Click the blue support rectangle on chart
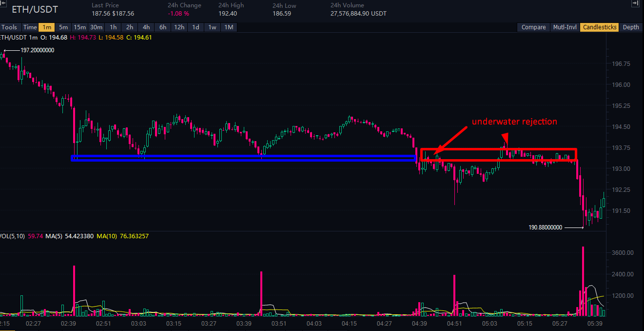644x331 pixels. 244,158
